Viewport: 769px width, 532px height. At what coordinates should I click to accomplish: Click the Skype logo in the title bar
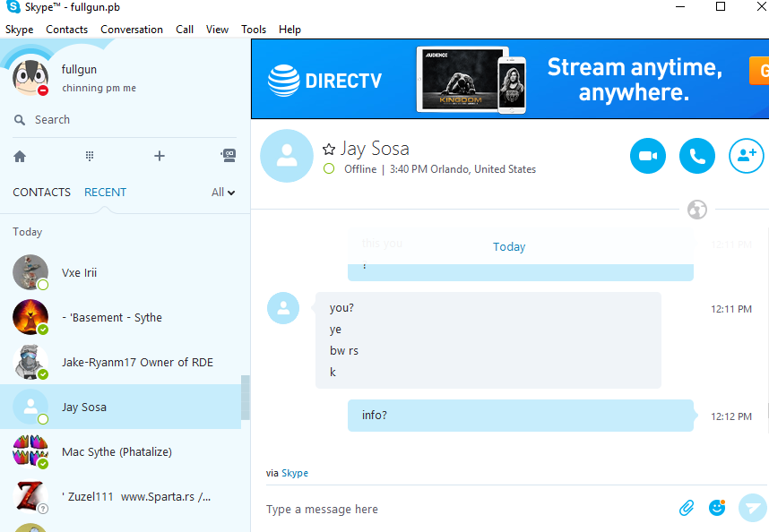pyautogui.click(x=13, y=7)
